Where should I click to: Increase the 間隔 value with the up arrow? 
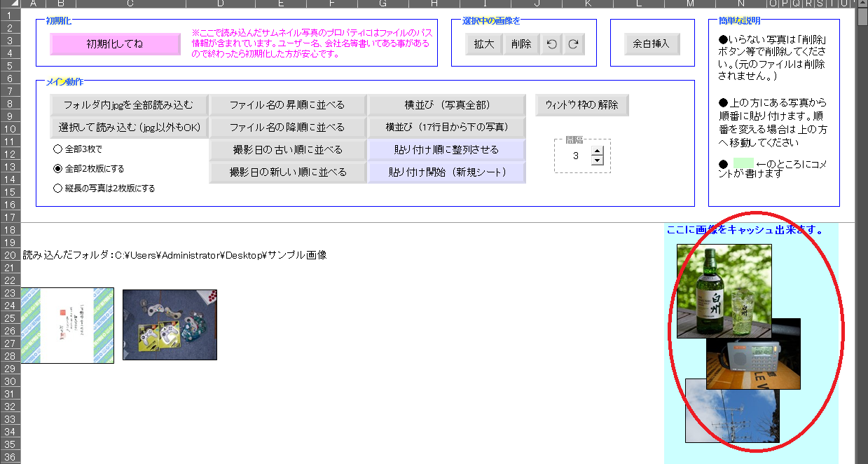point(597,151)
